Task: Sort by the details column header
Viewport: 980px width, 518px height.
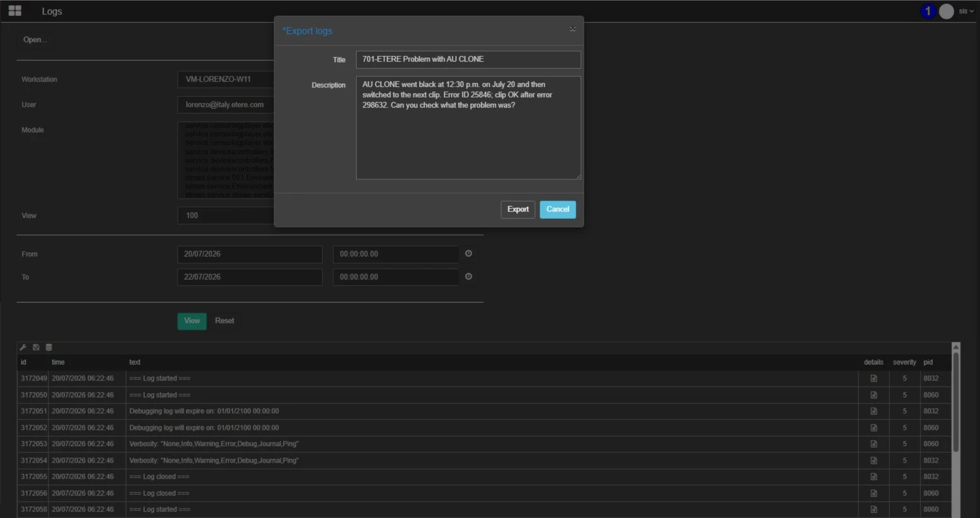Action: pyautogui.click(x=873, y=362)
